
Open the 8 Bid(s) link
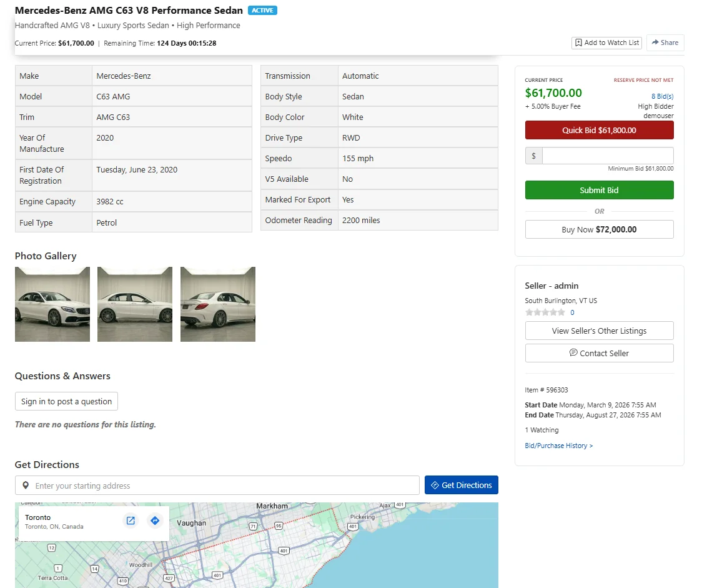[x=662, y=96]
